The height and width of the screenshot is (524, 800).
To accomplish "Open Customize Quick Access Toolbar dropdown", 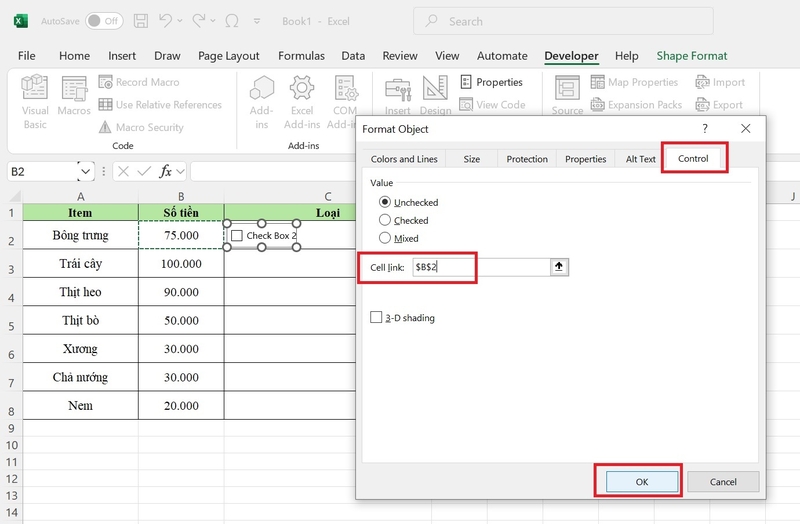I will coord(257,21).
